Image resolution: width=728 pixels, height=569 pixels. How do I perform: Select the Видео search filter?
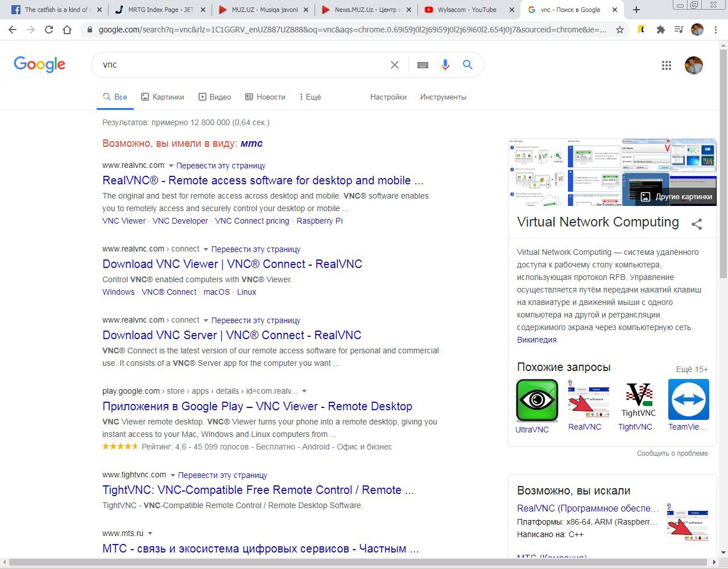(x=214, y=97)
